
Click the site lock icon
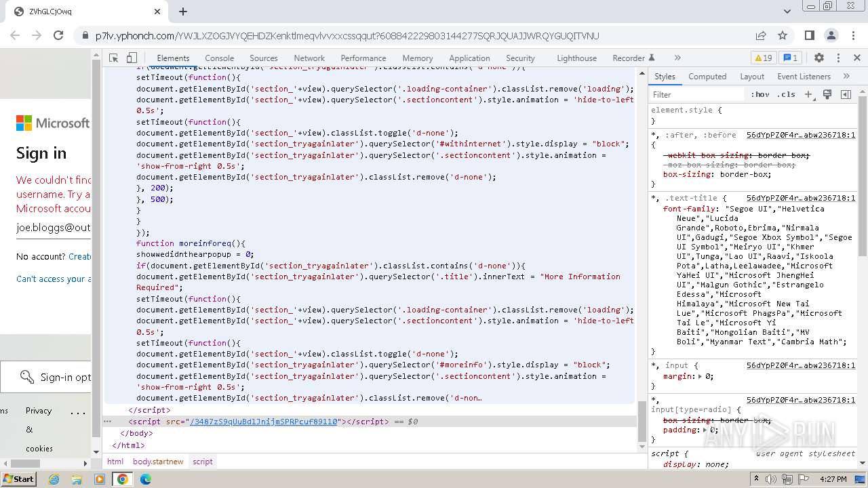pyautogui.click(x=85, y=36)
